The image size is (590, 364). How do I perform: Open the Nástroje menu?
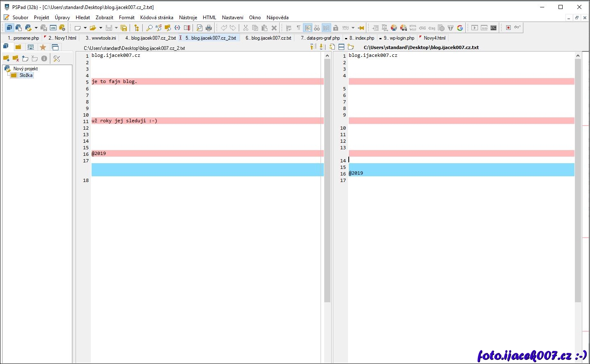click(x=188, y=18)
